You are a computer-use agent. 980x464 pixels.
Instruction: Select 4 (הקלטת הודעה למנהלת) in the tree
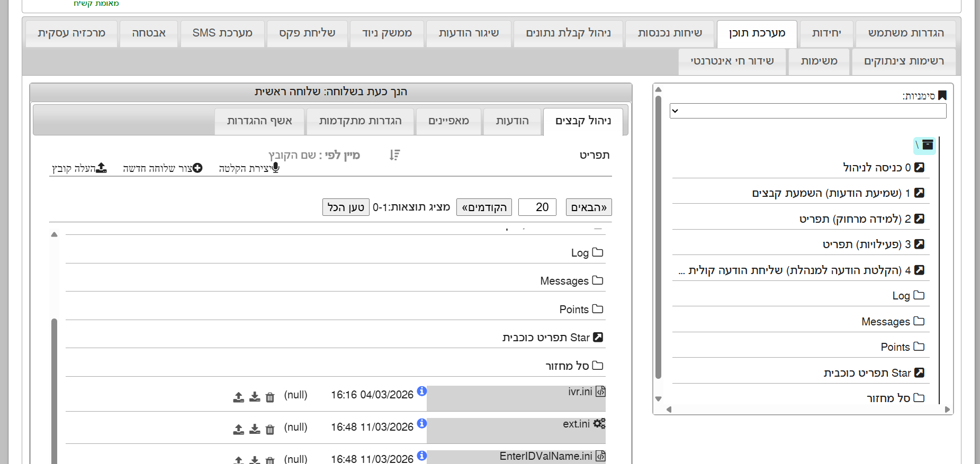click(x=801, y=270)
